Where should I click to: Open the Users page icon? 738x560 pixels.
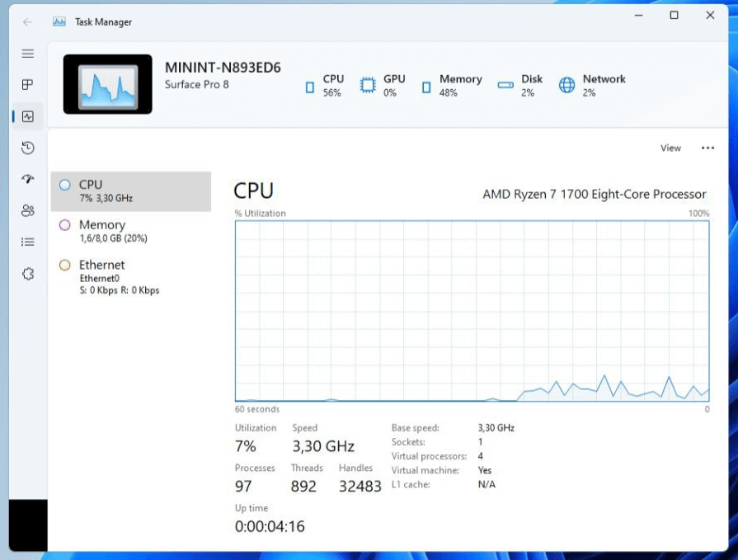coord(28,210)
